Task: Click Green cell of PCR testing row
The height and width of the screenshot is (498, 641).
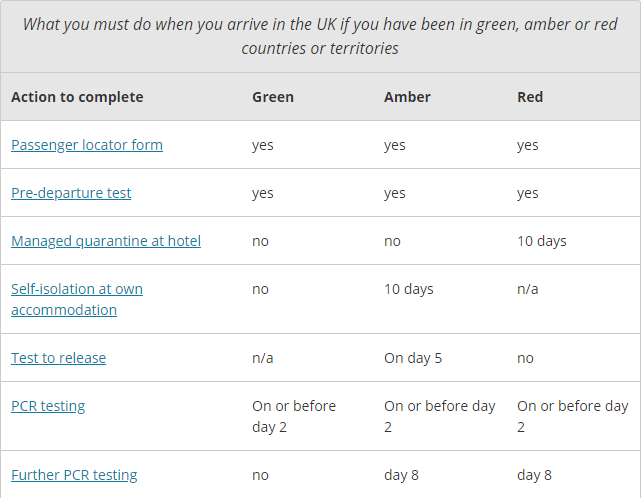Action: pos(294,416)
